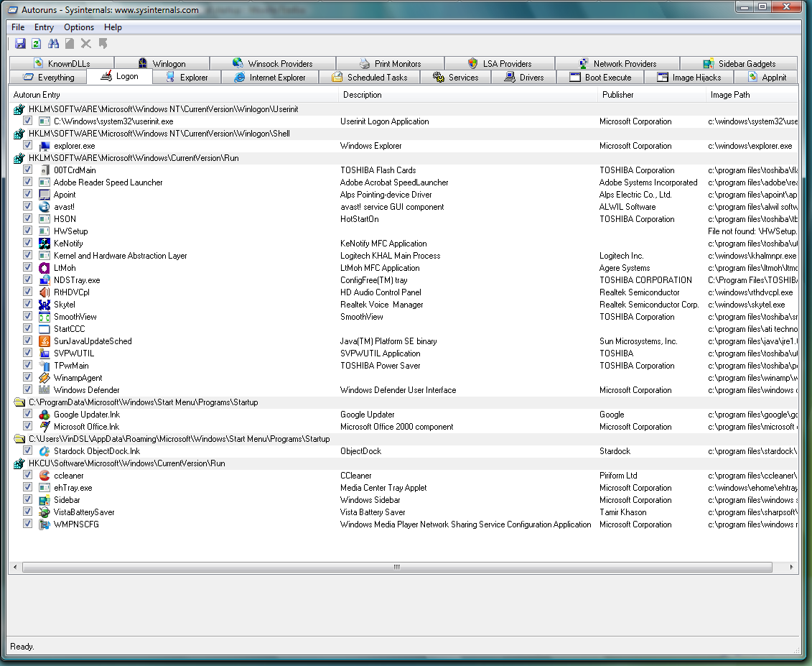Click the WinampAgent entry icon
Screen dimensions: 812x666
(x=44, y=378)
